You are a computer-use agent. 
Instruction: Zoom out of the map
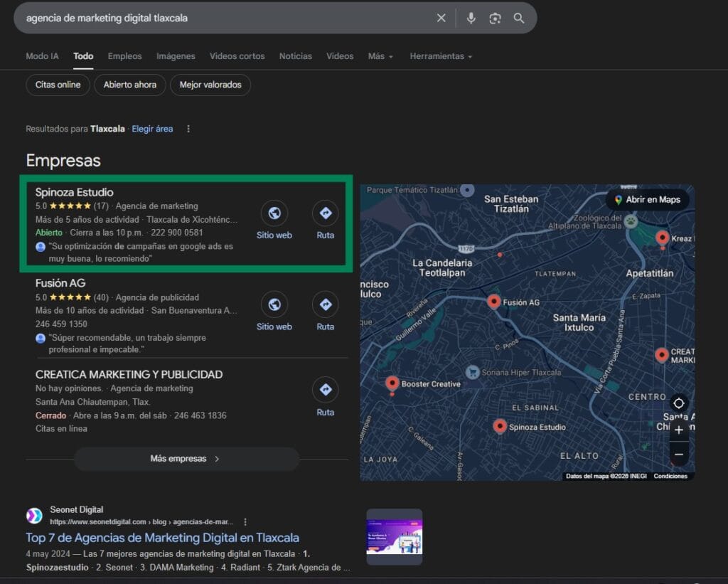[x=678, y=454]
